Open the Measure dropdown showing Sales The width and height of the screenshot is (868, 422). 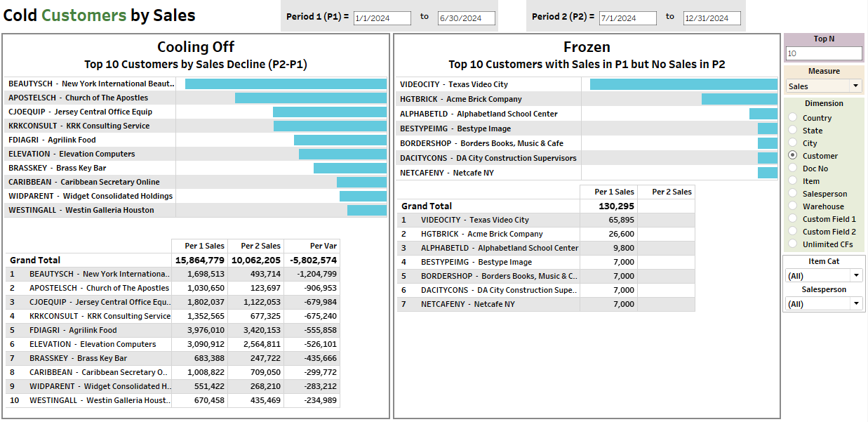click(x=824, y=86)
